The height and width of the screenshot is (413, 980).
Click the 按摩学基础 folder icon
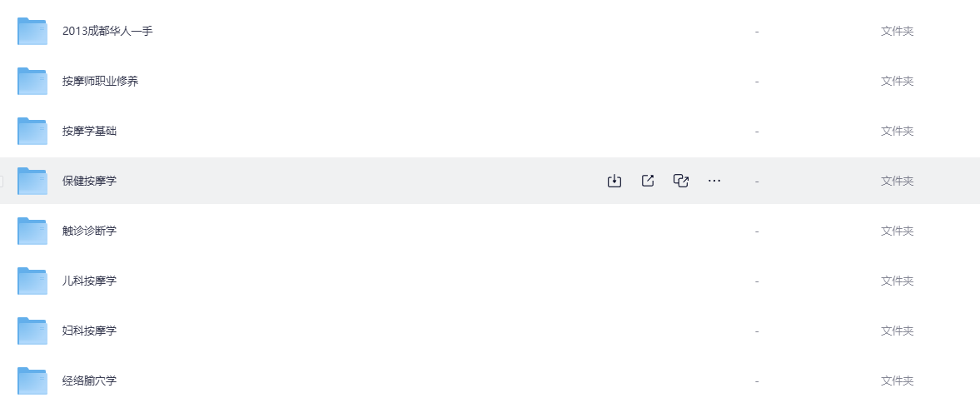click(x=32, y=132)
